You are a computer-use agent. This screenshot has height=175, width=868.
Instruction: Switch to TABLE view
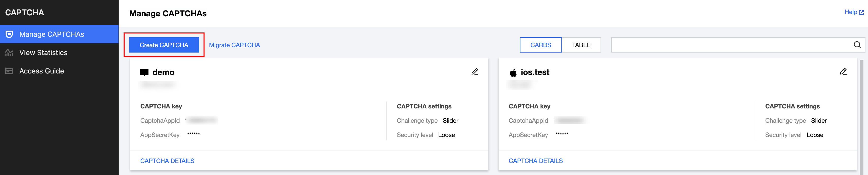point(581,45)
